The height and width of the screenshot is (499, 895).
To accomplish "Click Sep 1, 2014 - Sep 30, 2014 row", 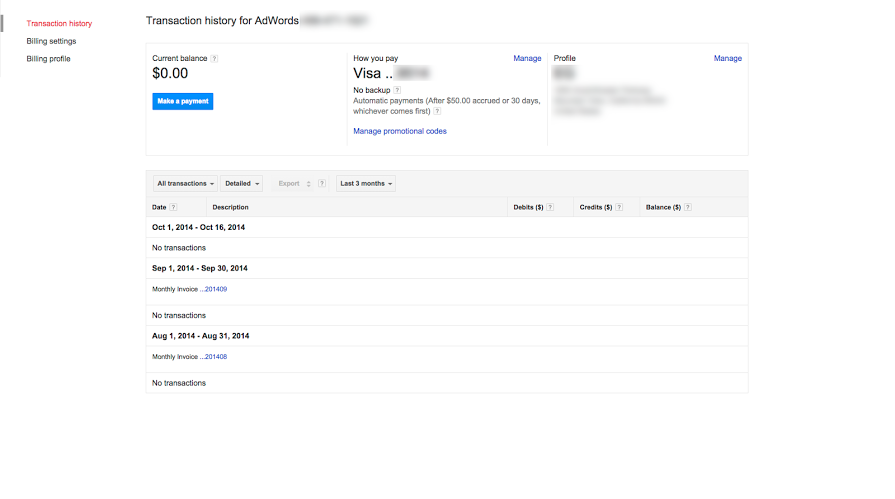I will 447,268.
